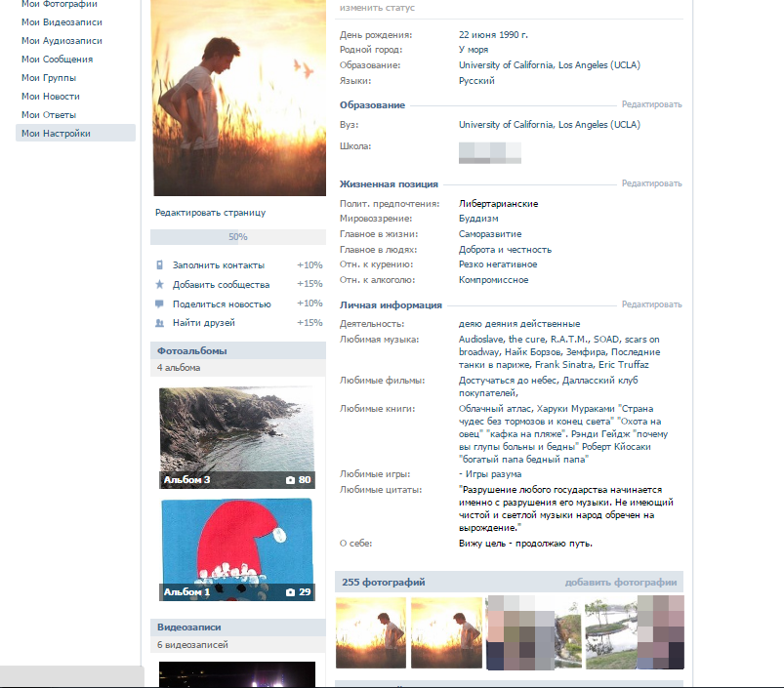Click the camera icon on Альбом 3
The width and height of the screenshot is (784, 688).
tap(290, 480)
